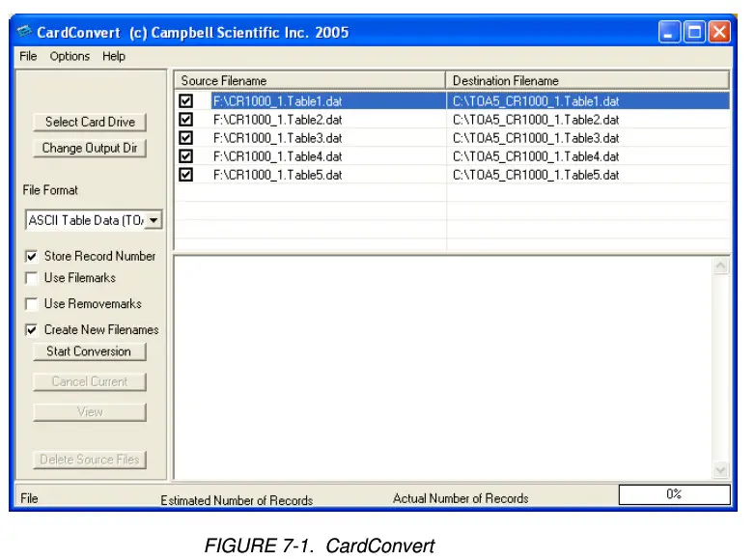Uncheck the CR1000_1.Table4.dat source file checkbox
The height and width of the screenshot is (560, 755).
click(x=186, y=156)
